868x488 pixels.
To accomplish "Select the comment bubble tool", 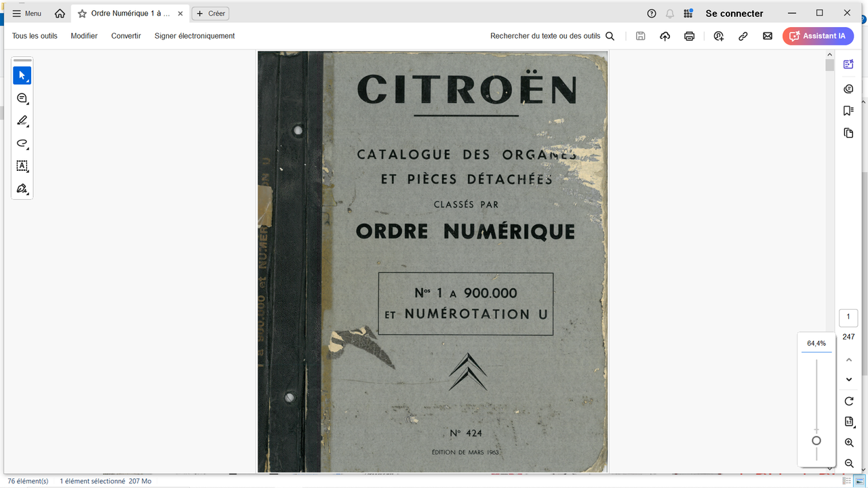I will pos(22,98).
